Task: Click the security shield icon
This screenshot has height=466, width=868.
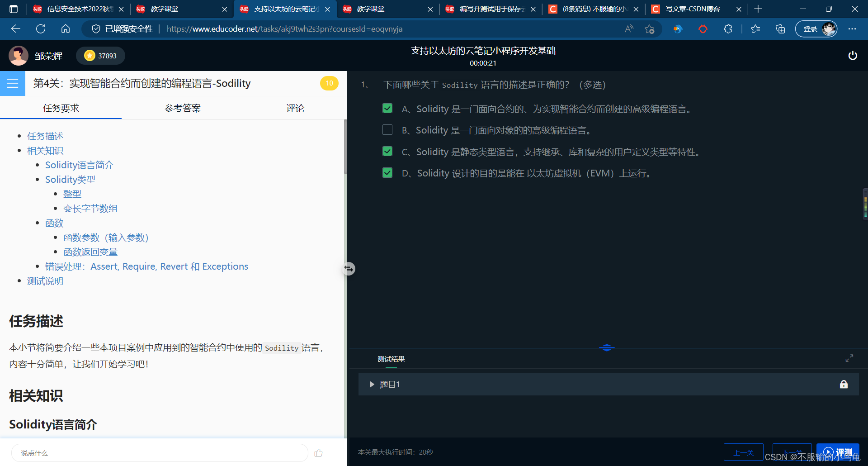Action: click(96, 29)
